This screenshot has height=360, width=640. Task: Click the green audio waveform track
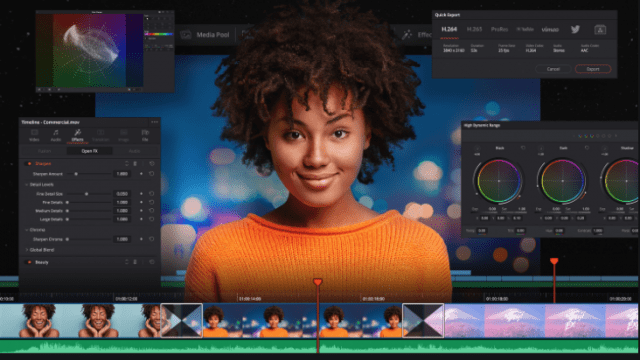(319, 347)
